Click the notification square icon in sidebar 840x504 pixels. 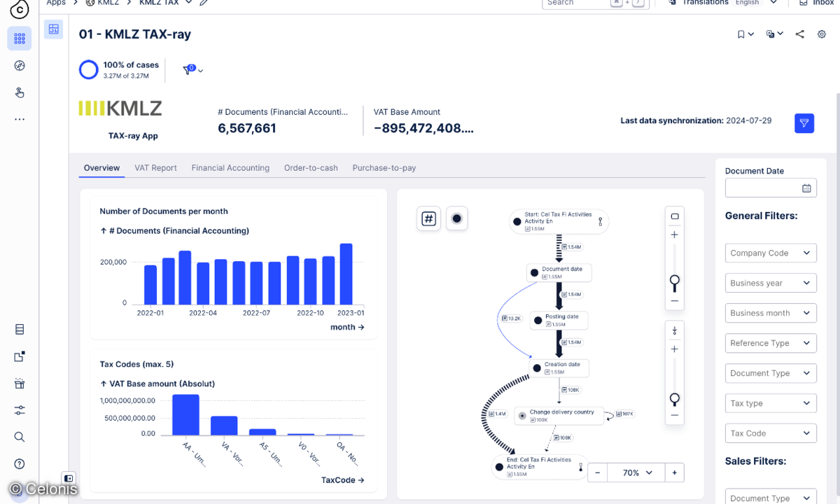pyautogui.click(x=20, y=356)
